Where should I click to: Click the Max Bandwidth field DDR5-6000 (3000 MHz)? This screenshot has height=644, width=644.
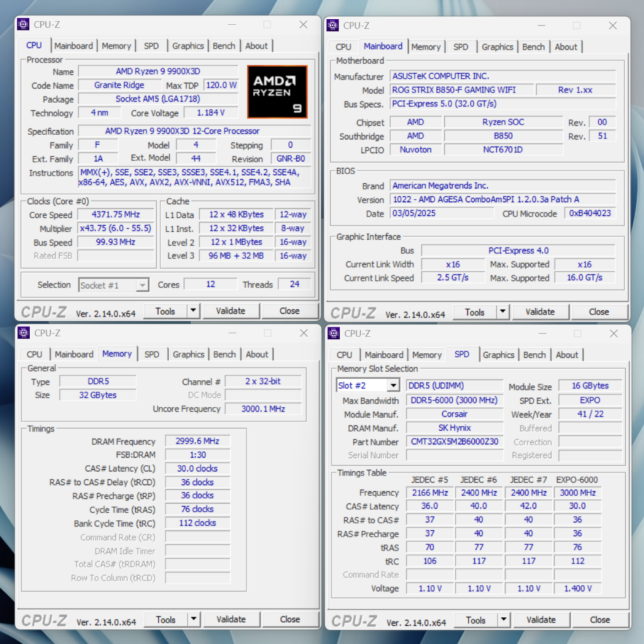tap(455, 400)
